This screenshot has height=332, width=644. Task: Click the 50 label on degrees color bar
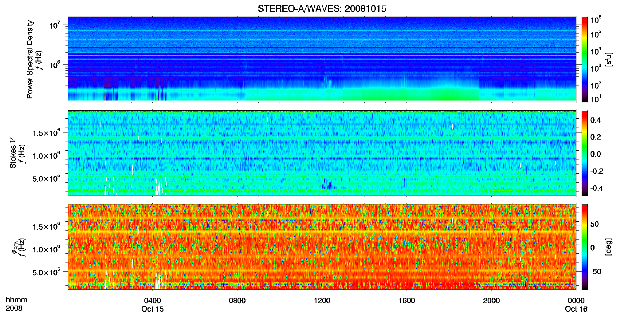[x=595, y=224]
